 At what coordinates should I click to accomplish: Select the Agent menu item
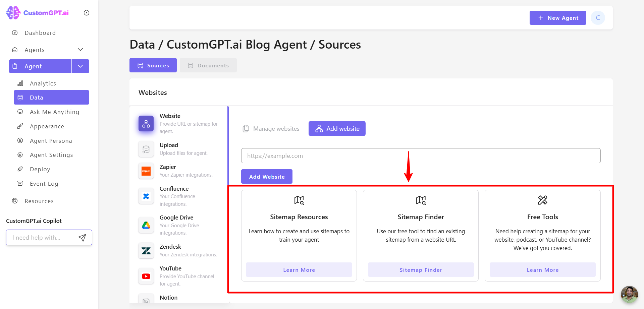(x=40, y=66)
